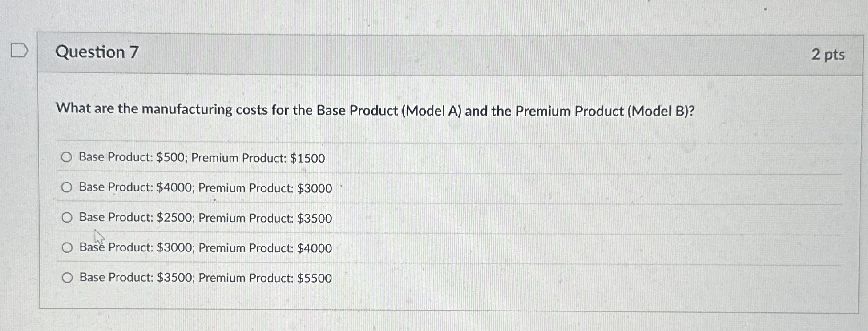Click answer text Base Product: $4000; Premium Product: $3000
The image size is (868, 331).
(x=205, y=187)
